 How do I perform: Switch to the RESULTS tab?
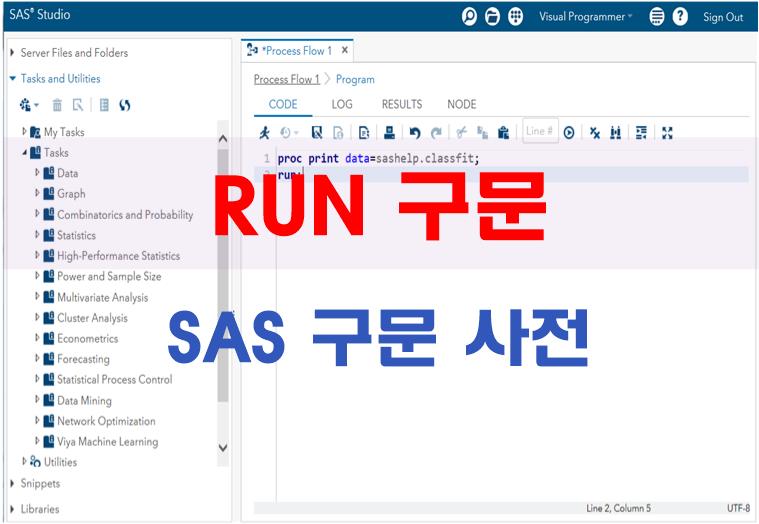pyautogui.click(x=402, y=104)
